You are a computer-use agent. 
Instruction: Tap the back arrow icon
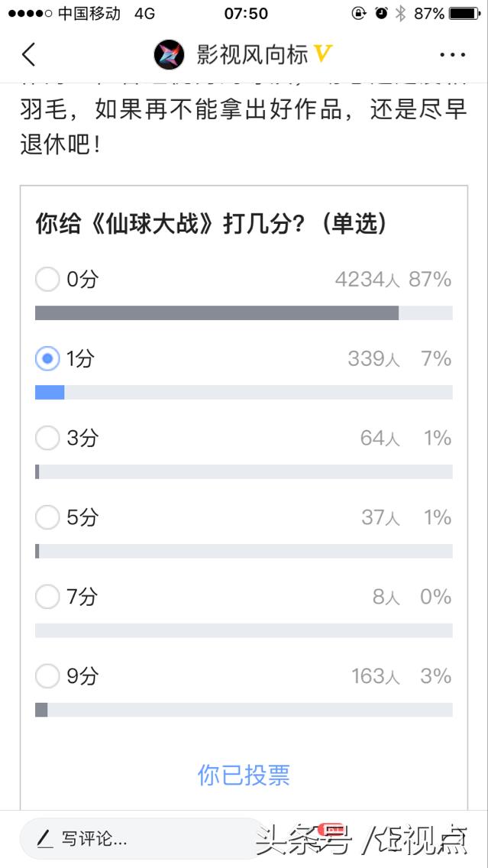(x=29, y=54)
